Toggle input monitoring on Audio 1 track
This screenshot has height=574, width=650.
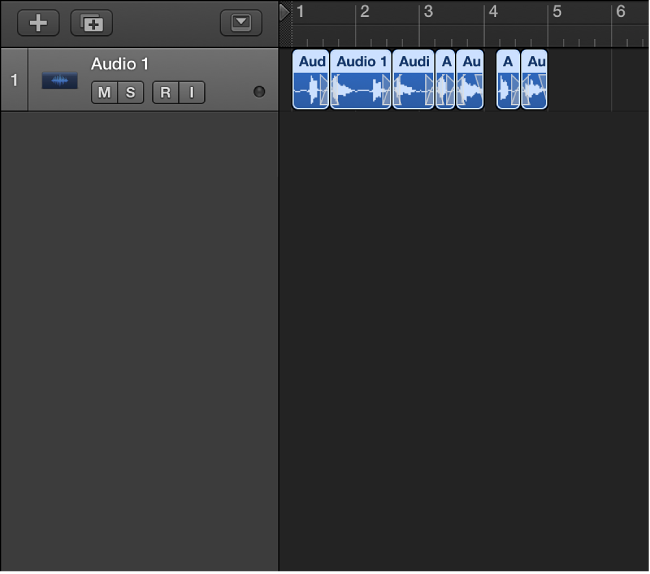click(191, 93)
